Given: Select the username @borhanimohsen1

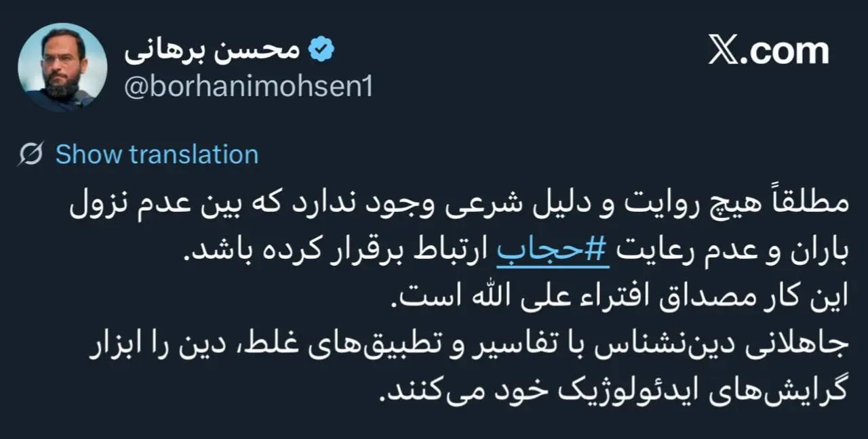Looking at the screenshot, I should click(248, 87).
